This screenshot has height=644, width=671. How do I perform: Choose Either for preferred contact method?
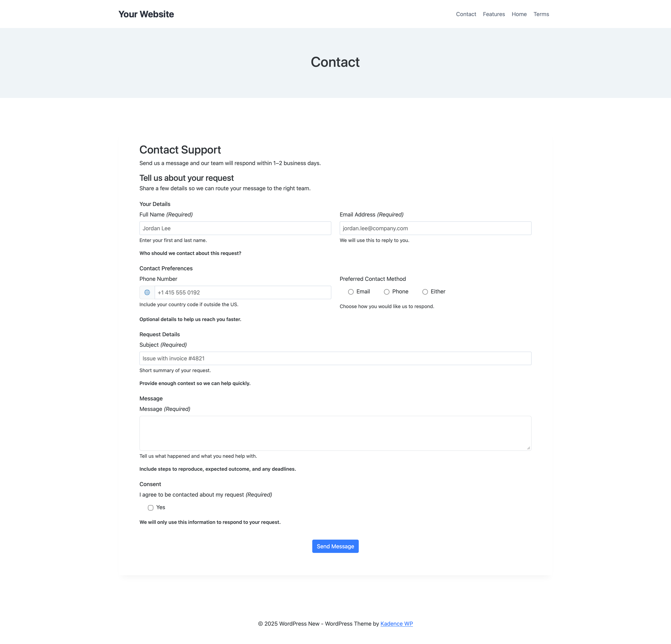tap(425, 291)
